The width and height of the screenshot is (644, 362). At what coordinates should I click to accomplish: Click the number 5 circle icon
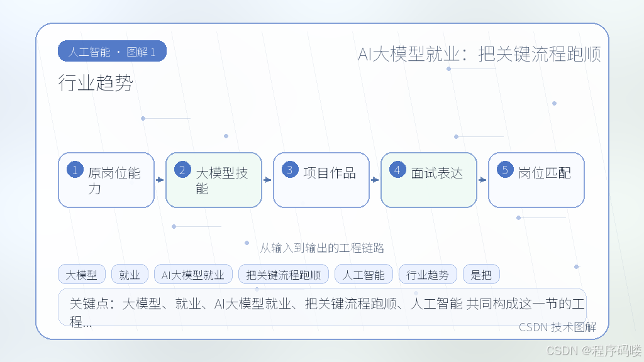click(505, 170)
